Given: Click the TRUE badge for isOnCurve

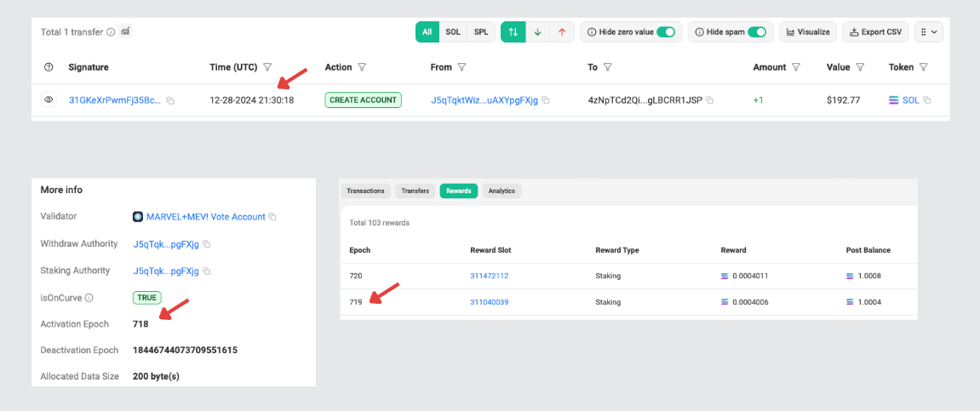Looking at the screenshot, I should [x=147, y=298].
